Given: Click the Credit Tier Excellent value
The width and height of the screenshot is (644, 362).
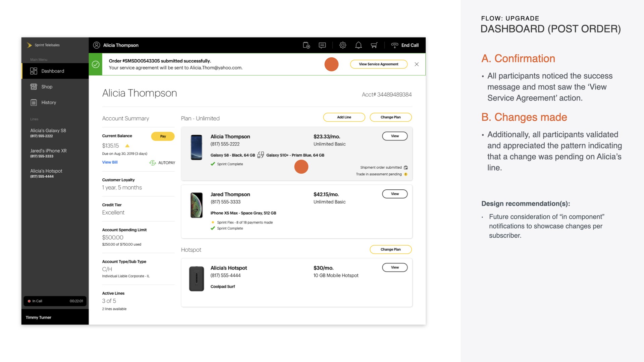Looking at the screenshot, I should 113,213.
